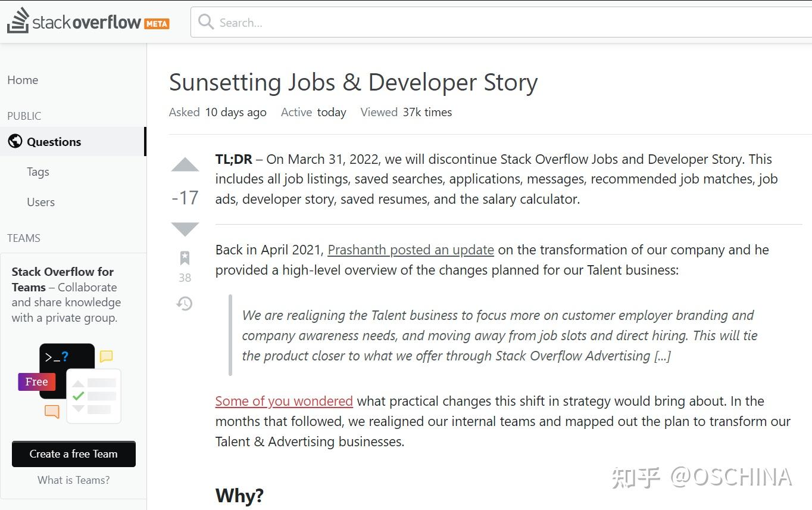Select Questions in left navigation

(x=54, y=142)
